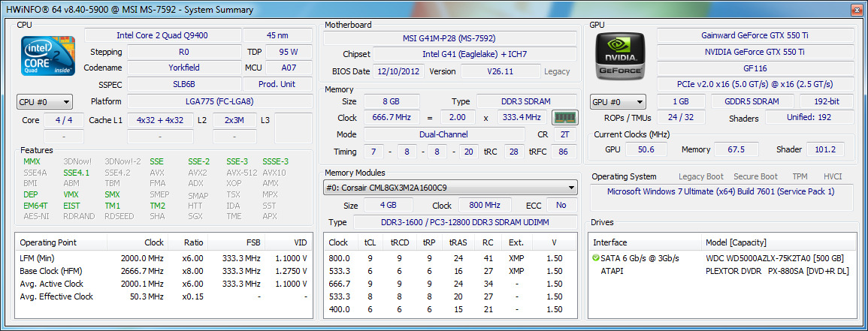Click the GPU memory 1 GB field
This screenshot has width=868, height=331.
681,101
